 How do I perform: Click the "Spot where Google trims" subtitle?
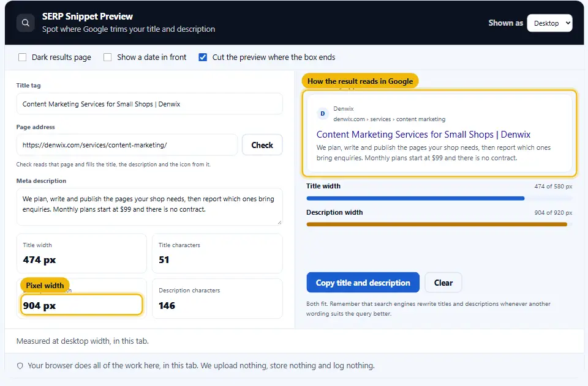129,29
